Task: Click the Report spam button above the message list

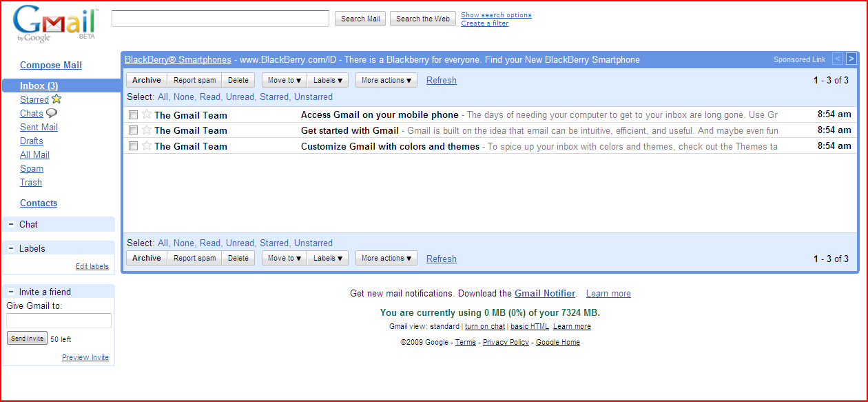Action: click(194, 80)
